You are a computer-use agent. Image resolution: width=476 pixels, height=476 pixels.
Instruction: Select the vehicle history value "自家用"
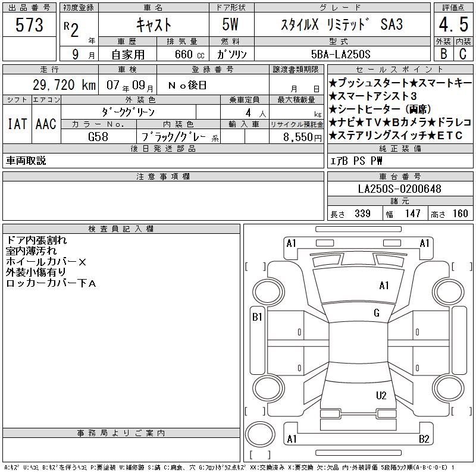pyautogui.click(x=128, y=55)
